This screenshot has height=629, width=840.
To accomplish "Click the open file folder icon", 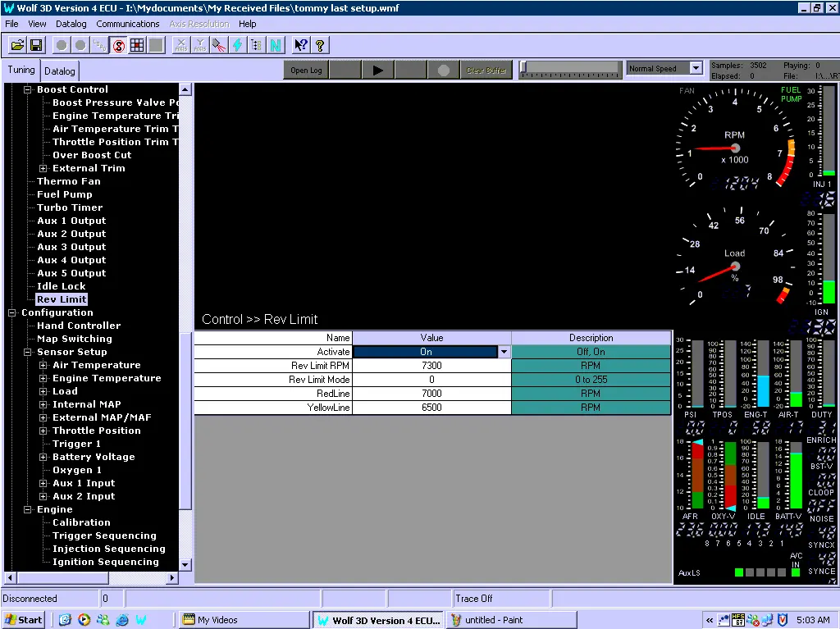I will (x=16, y=45).
